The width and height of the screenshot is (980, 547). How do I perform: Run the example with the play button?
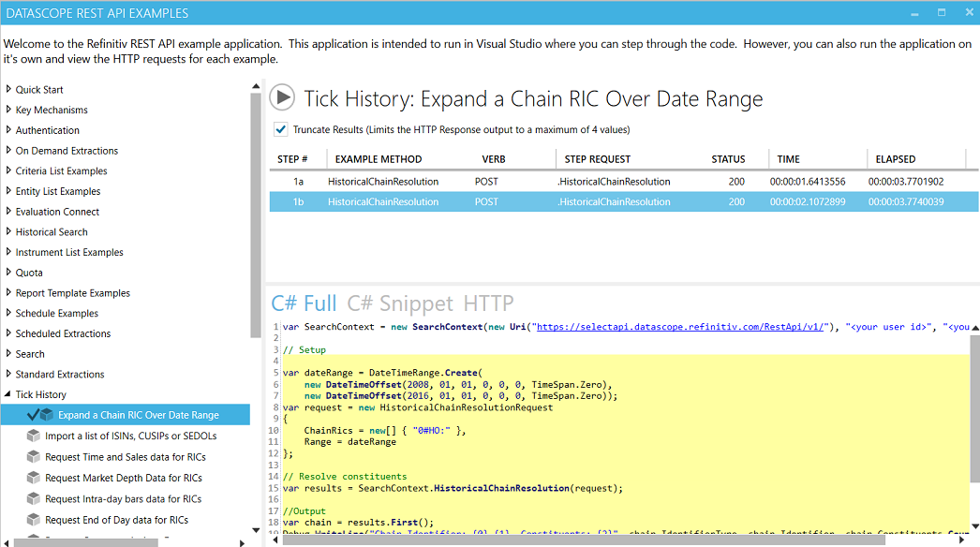click(x=282, y=97)
